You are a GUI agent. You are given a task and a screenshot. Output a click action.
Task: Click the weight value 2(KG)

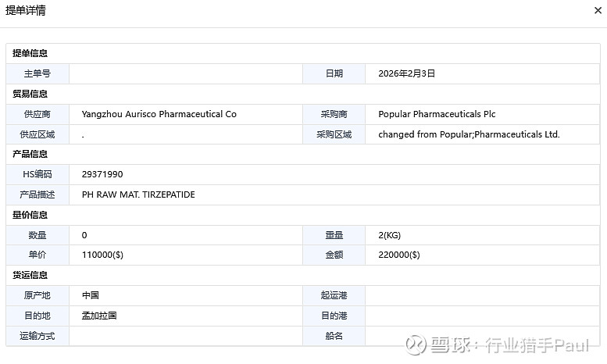click(389, 235)
